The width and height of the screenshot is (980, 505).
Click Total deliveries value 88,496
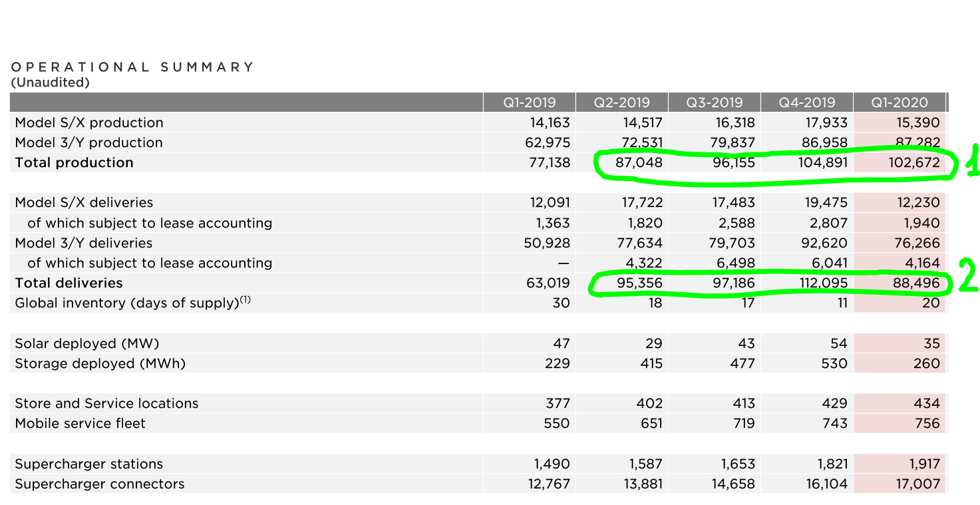917,283
